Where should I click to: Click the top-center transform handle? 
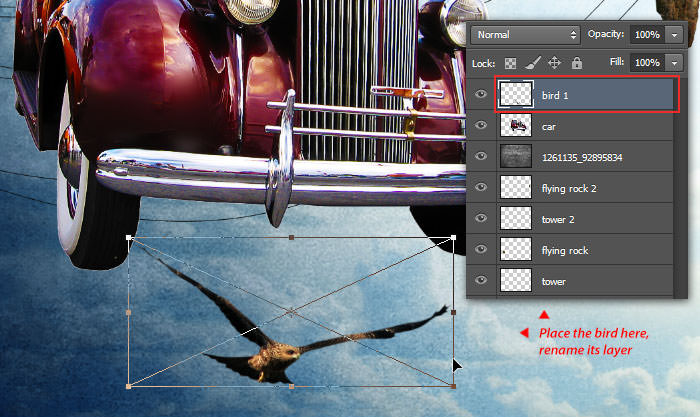292,238
